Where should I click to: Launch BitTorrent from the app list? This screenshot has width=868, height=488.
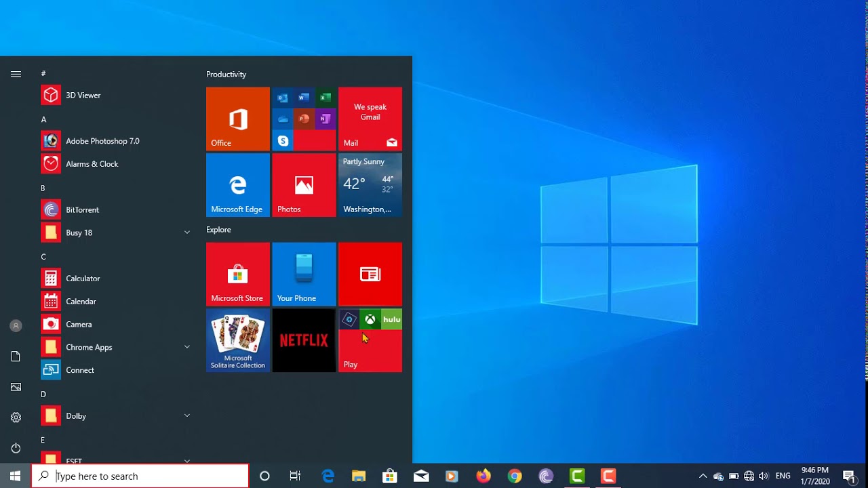(x=115, y=210)
